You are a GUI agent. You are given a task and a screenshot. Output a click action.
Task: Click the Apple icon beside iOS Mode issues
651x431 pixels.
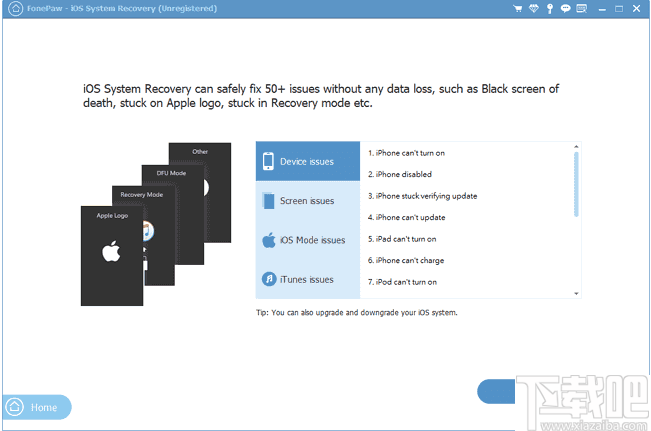click(x=269, y=240)
